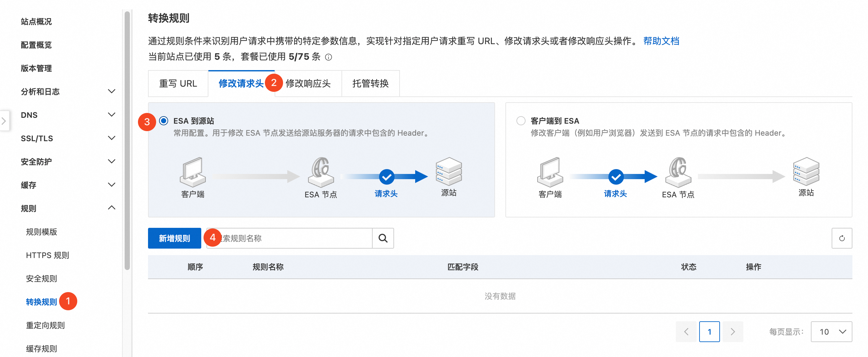The image size is (868, 357).
Task: Collapse the 规则 sidebar section
Action: [111, 208]
